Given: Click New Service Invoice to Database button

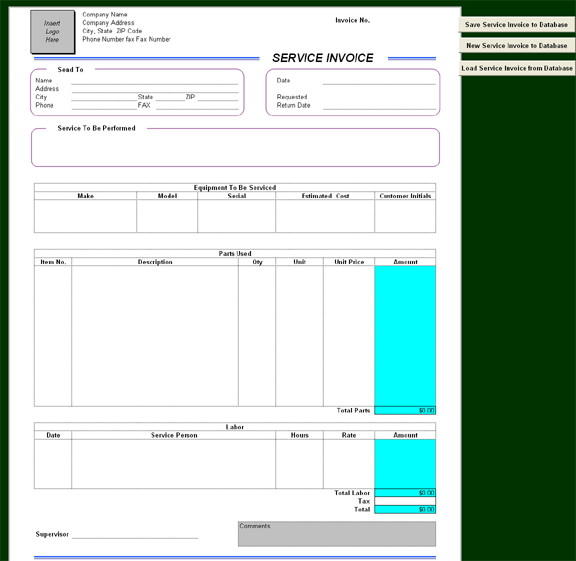Looking at the screenshot, I should (516, 46).
